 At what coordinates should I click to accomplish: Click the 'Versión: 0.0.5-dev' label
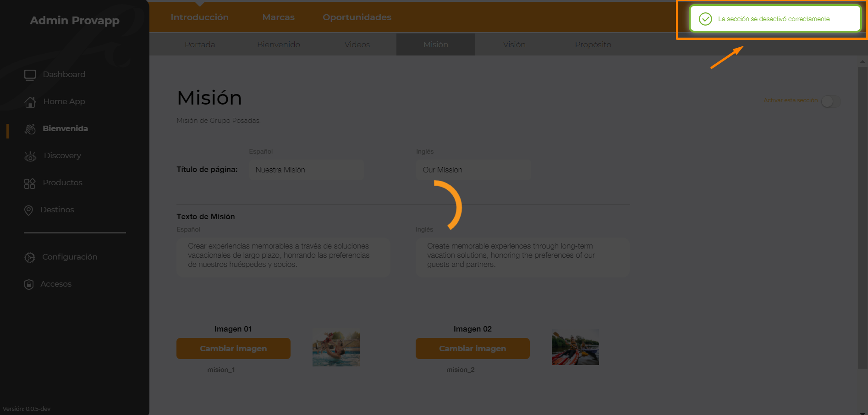(27, 409)
